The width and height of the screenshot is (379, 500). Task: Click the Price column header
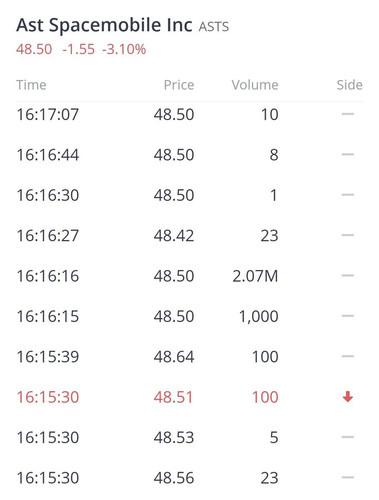[179, 85]
